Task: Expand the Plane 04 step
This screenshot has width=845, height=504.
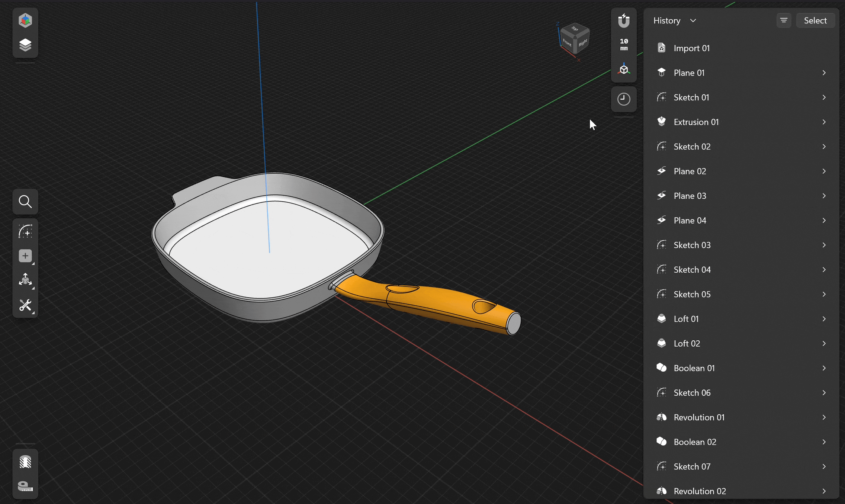Action: pyautogui.click(x=824, y=220)
